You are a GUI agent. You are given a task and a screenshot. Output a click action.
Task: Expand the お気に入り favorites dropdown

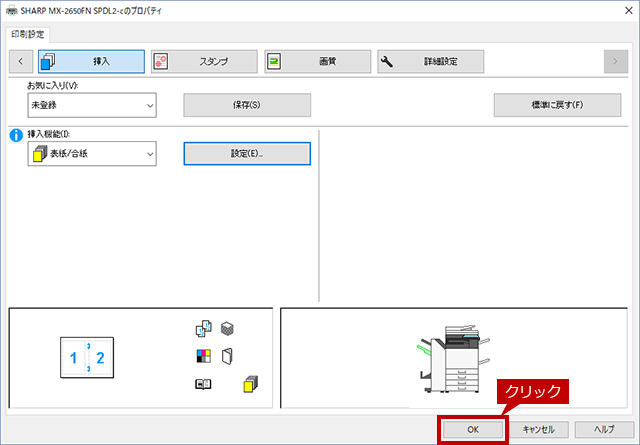pos(92,105)
